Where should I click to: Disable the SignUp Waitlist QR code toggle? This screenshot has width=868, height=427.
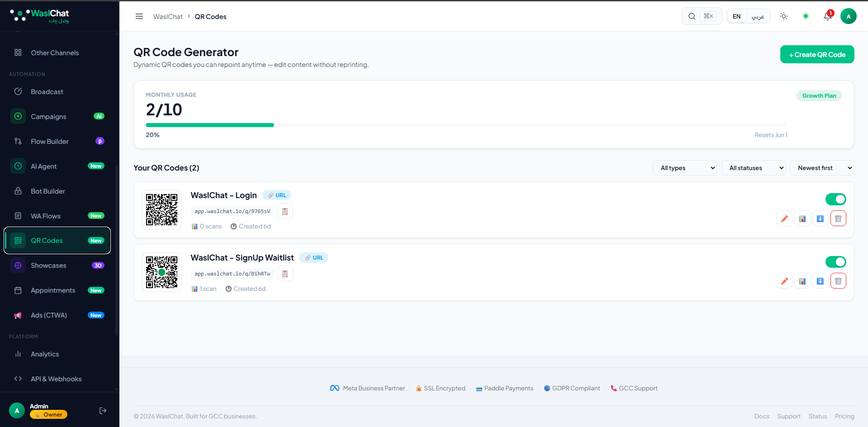click(x=836, y=262)
